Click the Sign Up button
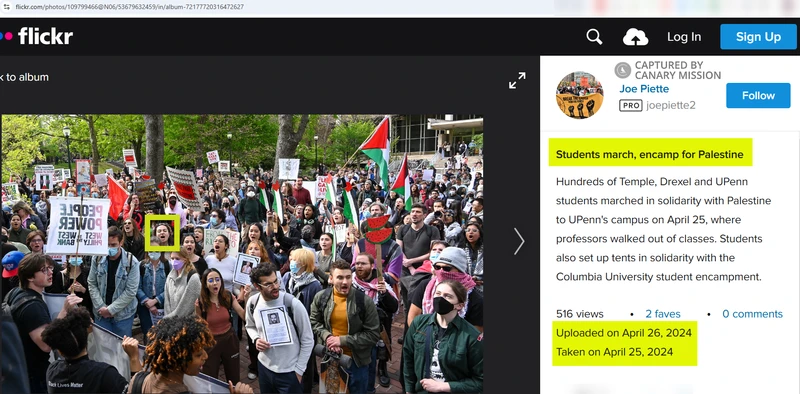Viewport: 800px width, 394px height. tap(758, 37)
